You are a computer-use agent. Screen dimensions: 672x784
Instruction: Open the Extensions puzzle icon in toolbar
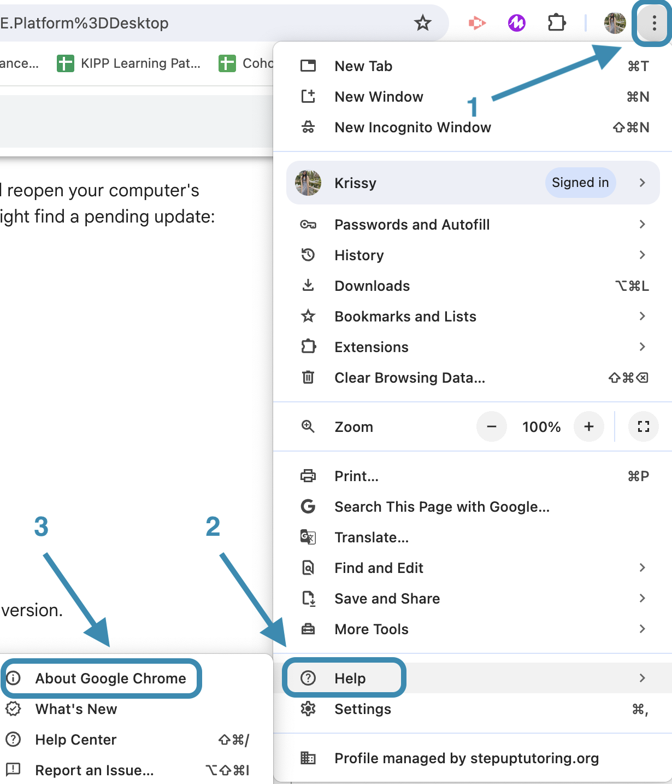(556, 23)
